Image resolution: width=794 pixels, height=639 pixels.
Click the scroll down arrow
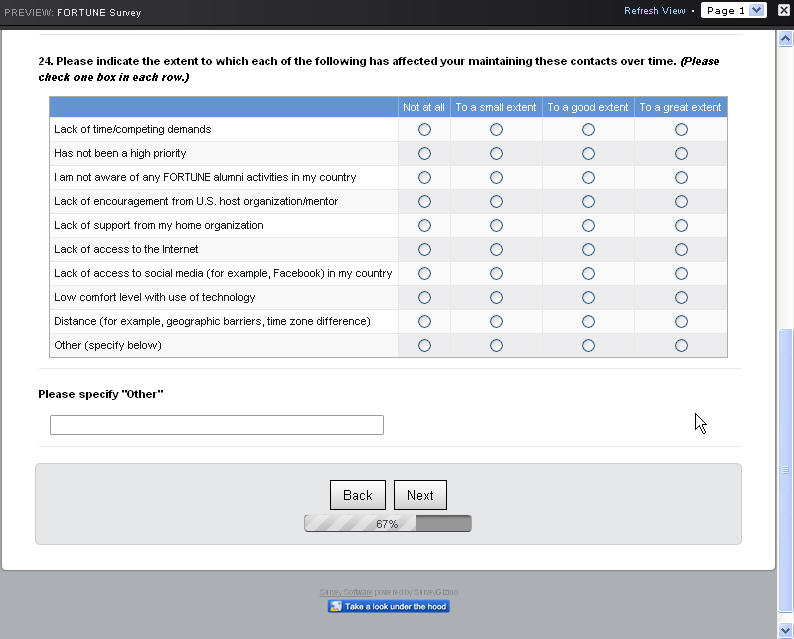785,629
